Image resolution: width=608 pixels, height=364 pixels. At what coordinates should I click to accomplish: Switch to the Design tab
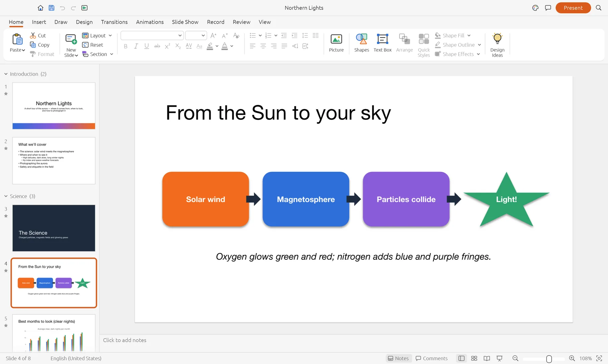coord(84,22)
